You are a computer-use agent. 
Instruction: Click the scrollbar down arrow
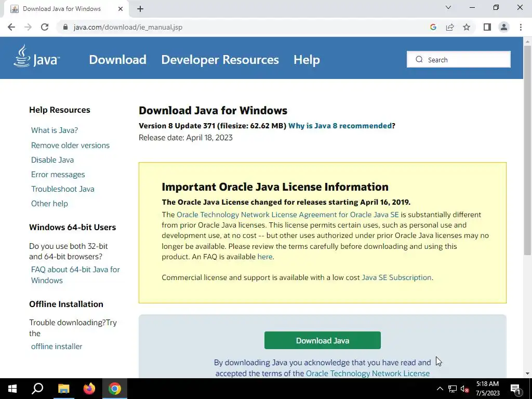[x=527, y=374]
